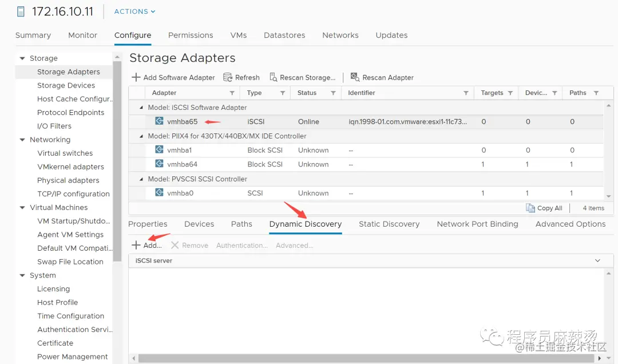618x364 pixels.
Task: Click the sidebar scroll-up arrow
Action: [x=117, y=57]
